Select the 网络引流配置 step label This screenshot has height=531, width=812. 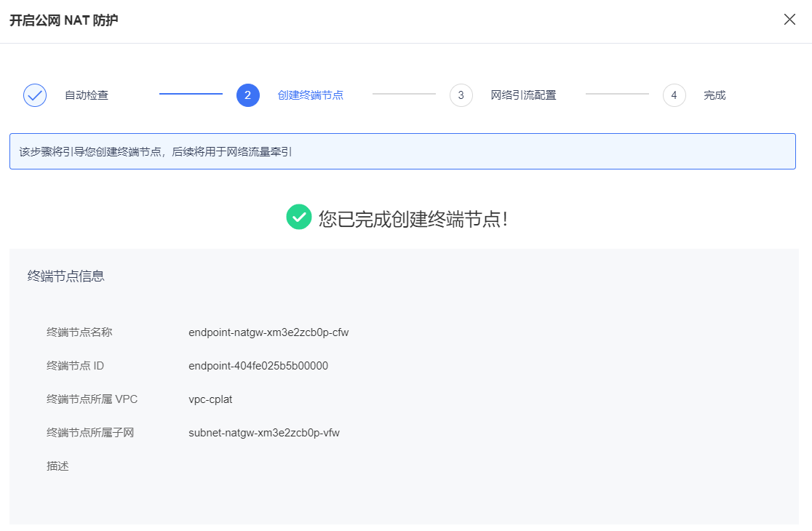524,95
